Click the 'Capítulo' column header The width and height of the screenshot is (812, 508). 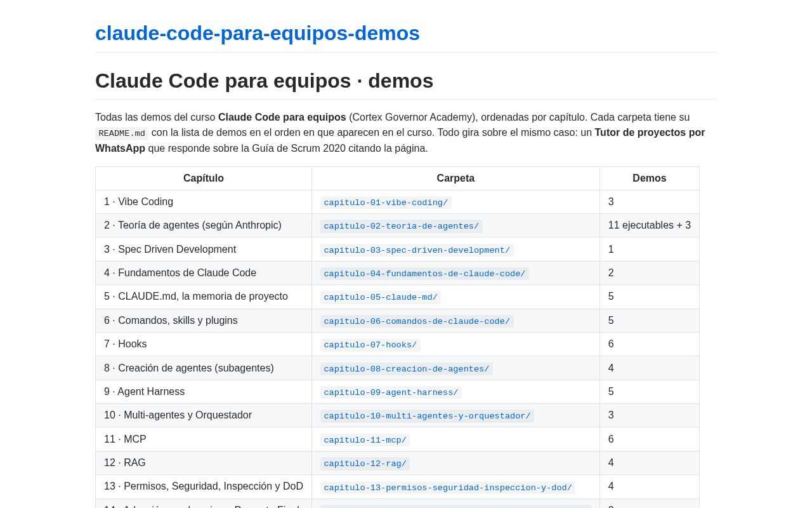pos(204,178)
